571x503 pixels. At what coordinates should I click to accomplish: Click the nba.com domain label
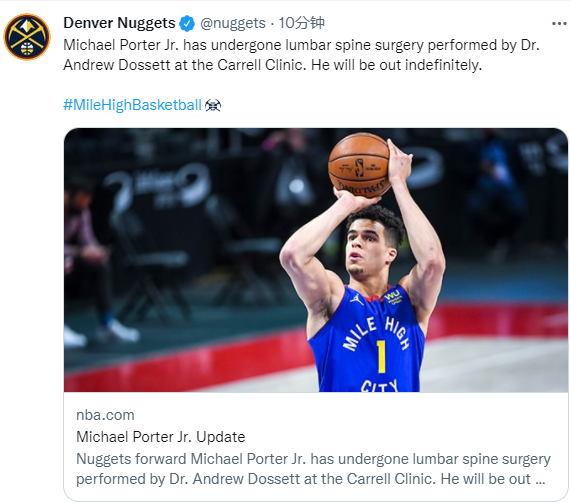[105, 415]
